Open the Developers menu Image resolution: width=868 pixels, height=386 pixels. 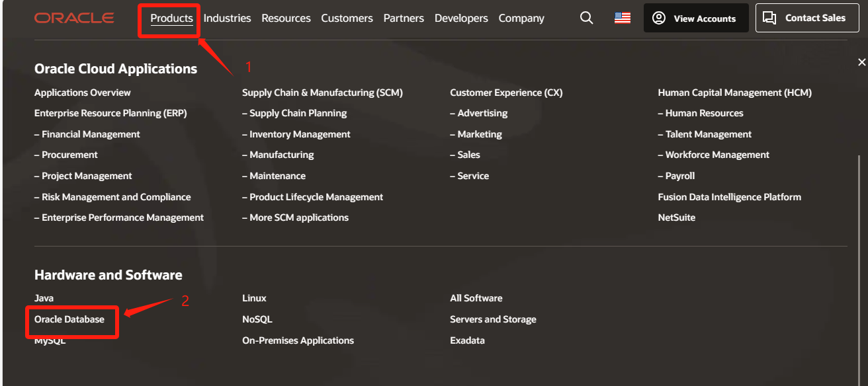coord(461,19)
